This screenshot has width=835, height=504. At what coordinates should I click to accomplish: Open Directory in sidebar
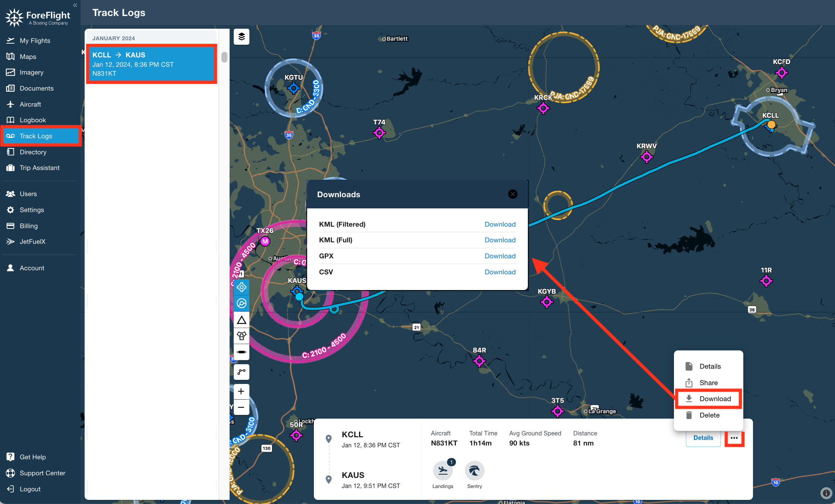tap(33, 152)
